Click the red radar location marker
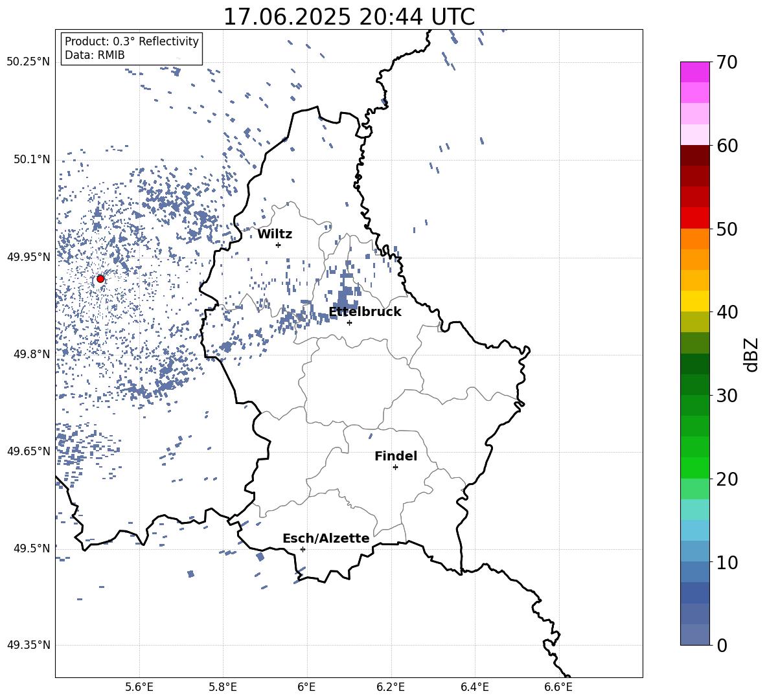 (100, 278)
